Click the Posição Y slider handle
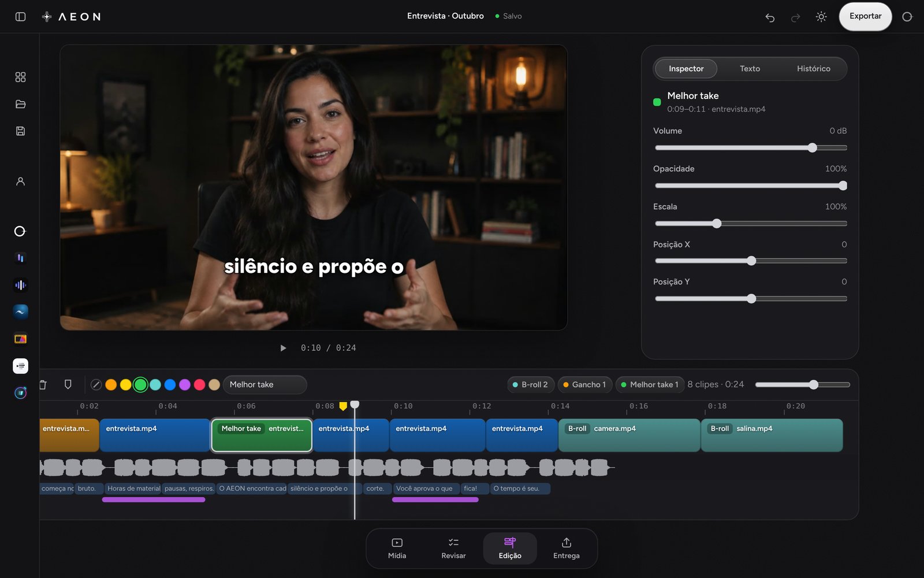 coord(751,299)
